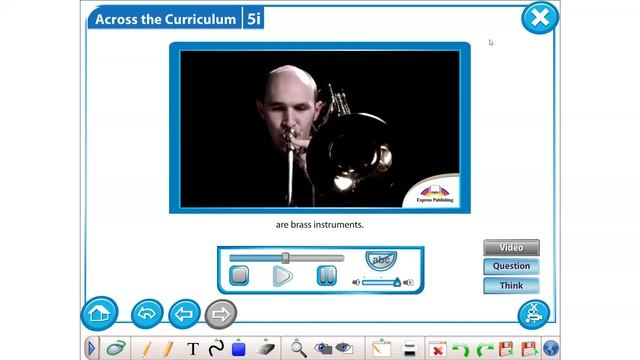Play the video

pyautogui.click(x=282, y=276)
